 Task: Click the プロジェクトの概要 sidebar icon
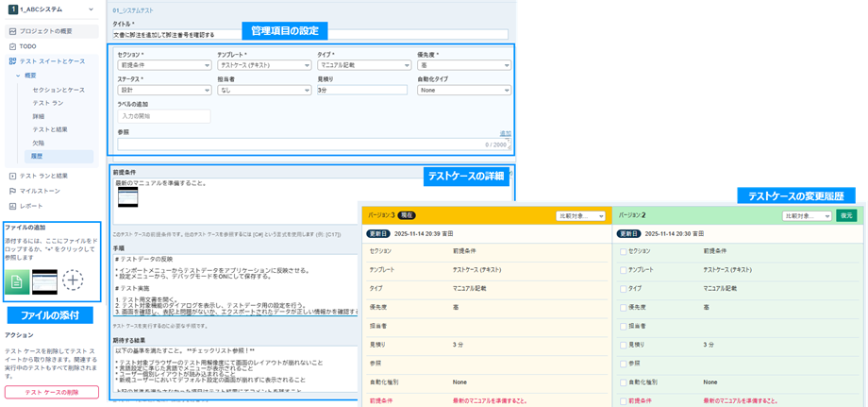pyautogui.click(x=12, y=31)
